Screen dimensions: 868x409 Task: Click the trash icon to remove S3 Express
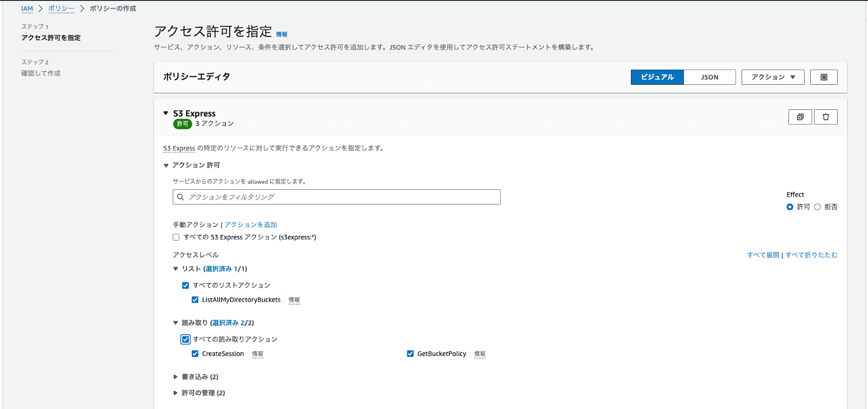825,117
